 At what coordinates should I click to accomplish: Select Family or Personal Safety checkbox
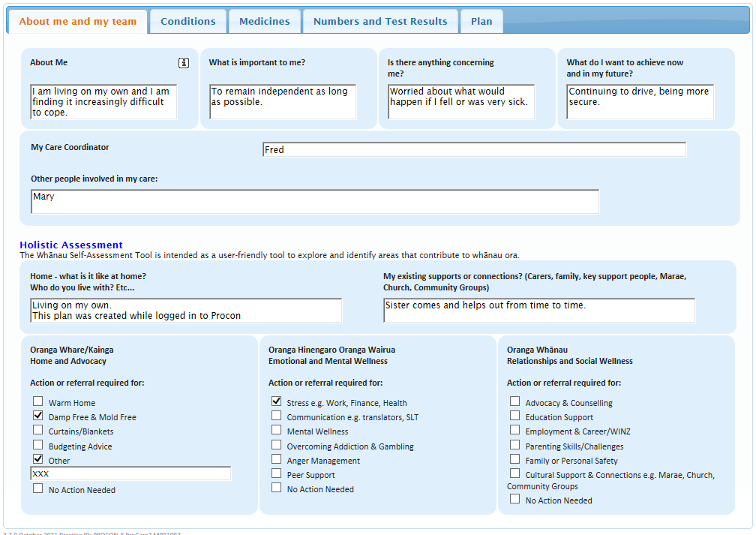514,459
